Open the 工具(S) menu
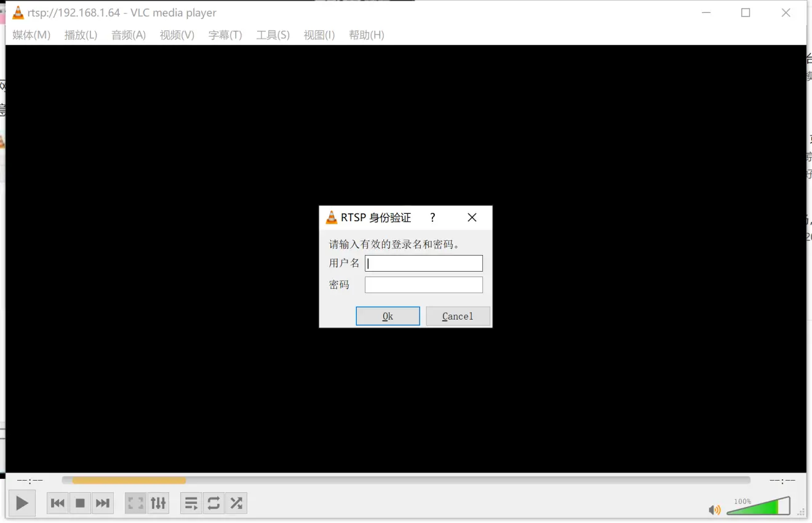812x523 pixels. 273,35
